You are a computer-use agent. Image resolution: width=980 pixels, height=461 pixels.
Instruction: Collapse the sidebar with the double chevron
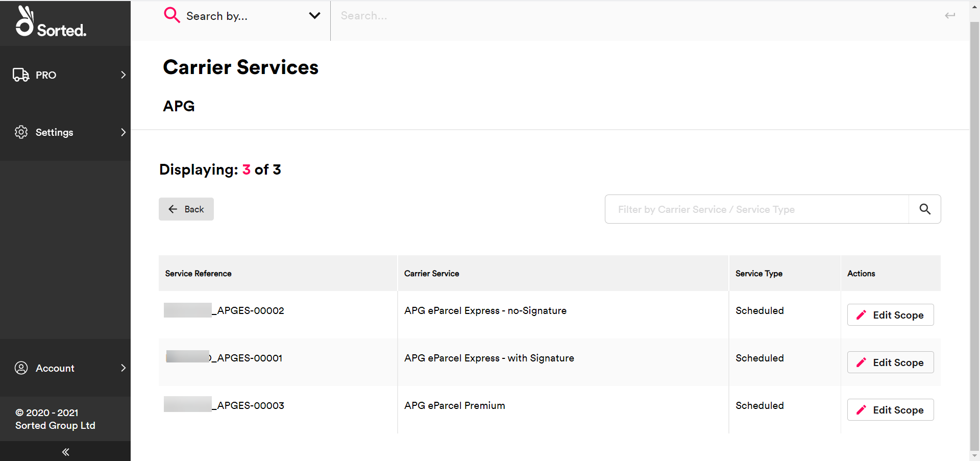[65, 452]
